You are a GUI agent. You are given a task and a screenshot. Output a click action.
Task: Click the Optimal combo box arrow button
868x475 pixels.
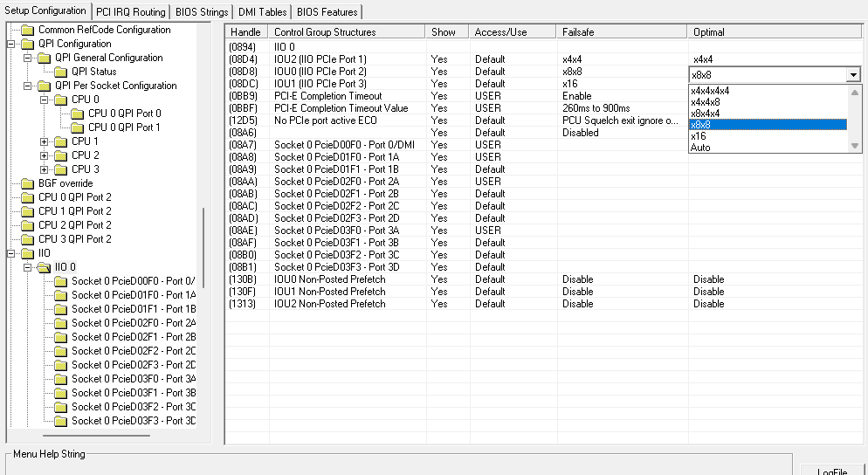[x=853, y=75]
